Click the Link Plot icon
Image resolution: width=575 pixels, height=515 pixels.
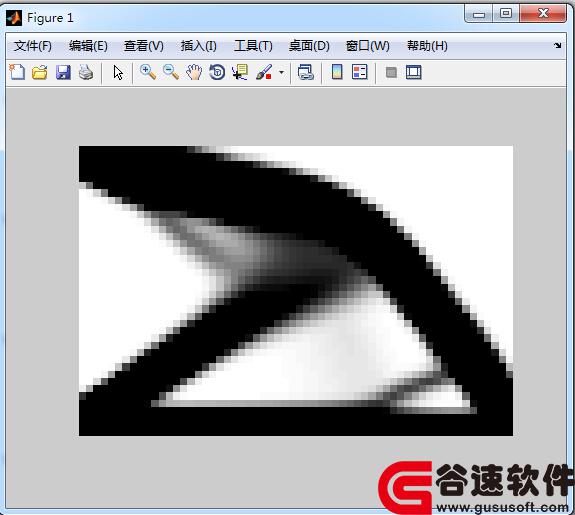pos(306,72)
